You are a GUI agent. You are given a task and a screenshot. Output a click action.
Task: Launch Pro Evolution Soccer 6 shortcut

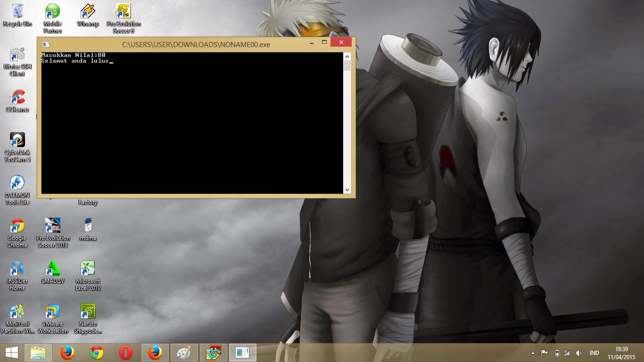tap(124, 18)
